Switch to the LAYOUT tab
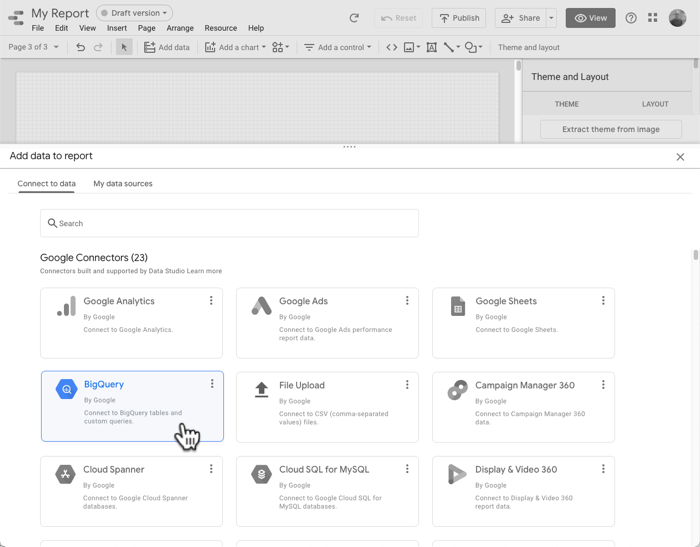Image resolution: width=700 pixels, height=547 pixels. point(655,104)
